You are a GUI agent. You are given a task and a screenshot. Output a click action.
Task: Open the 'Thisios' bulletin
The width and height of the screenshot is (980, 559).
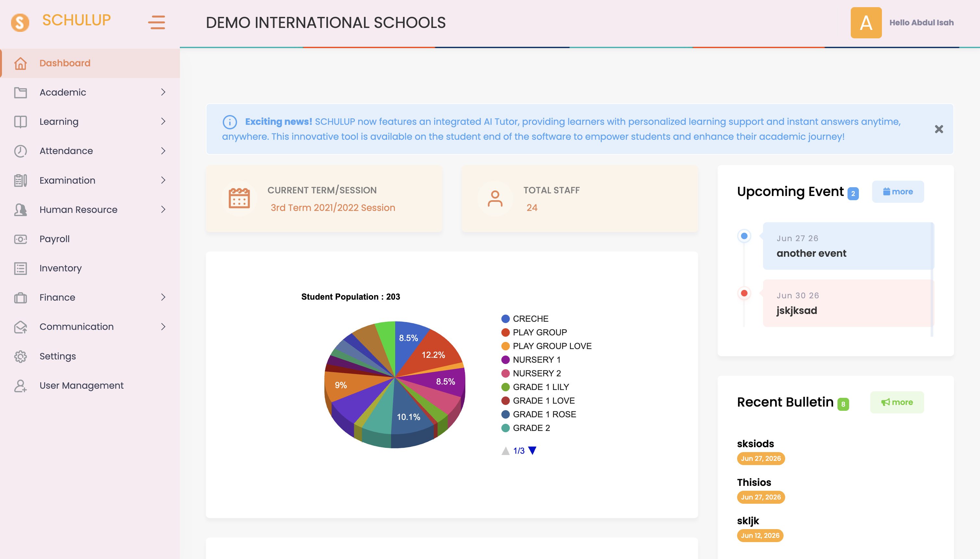[x=754, y=482]
